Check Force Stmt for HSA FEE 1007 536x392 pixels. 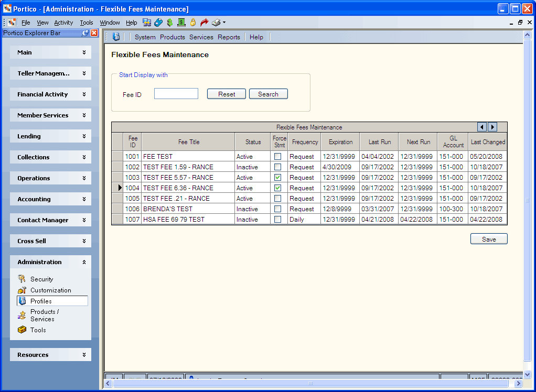click(x=278, y=219)
